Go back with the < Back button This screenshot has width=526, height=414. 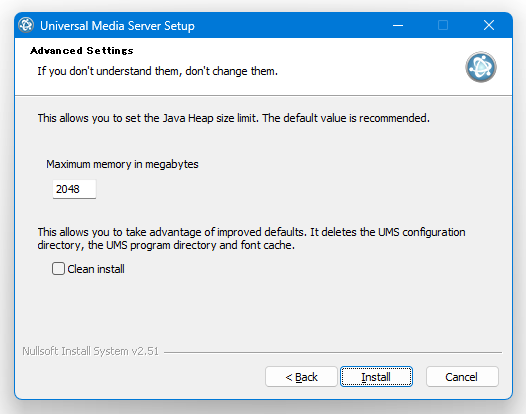pos(301,377)
